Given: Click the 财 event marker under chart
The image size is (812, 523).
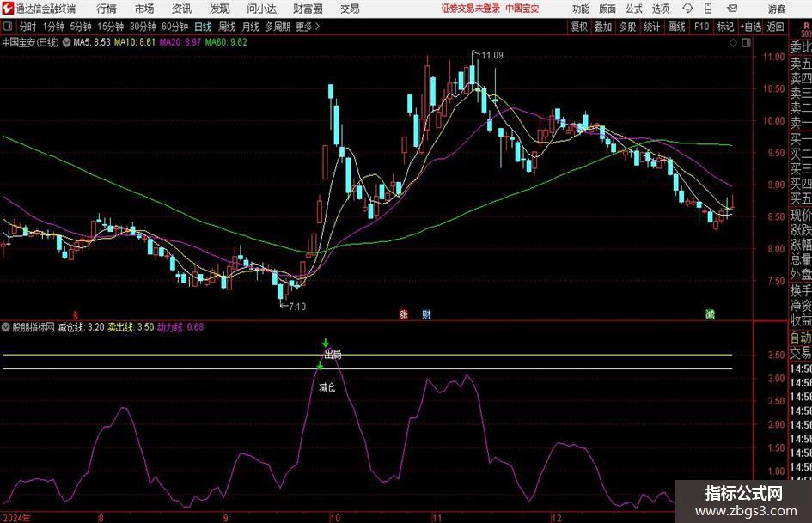Looking at the screenshot, I should 426,314.
